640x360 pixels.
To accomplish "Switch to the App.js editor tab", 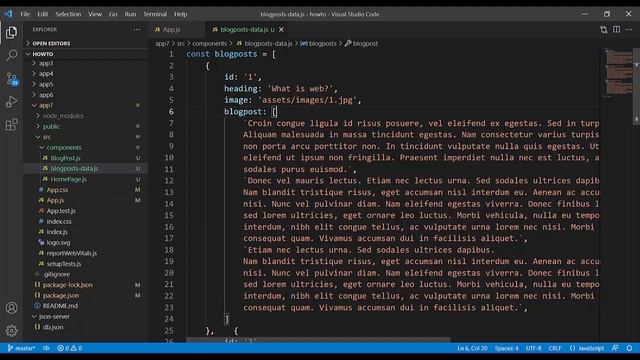I will (176, 29).
